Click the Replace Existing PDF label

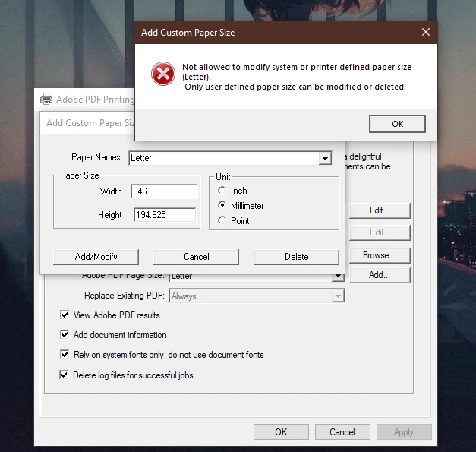[125, 296]
